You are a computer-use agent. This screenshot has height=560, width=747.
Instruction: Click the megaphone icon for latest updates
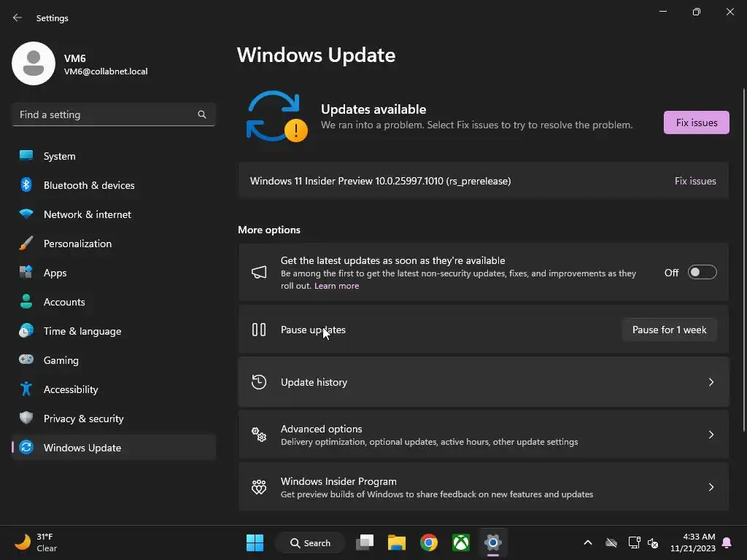(259, 272)
